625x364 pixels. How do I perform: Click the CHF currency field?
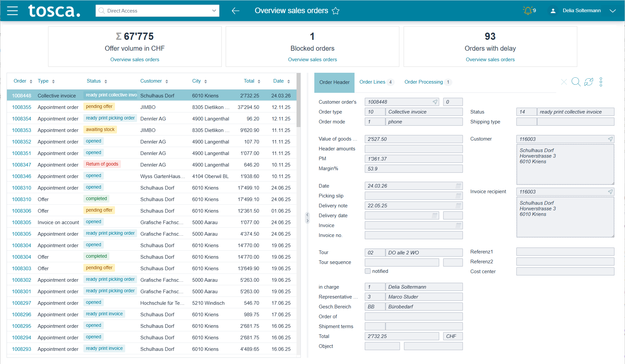[453, 336]
